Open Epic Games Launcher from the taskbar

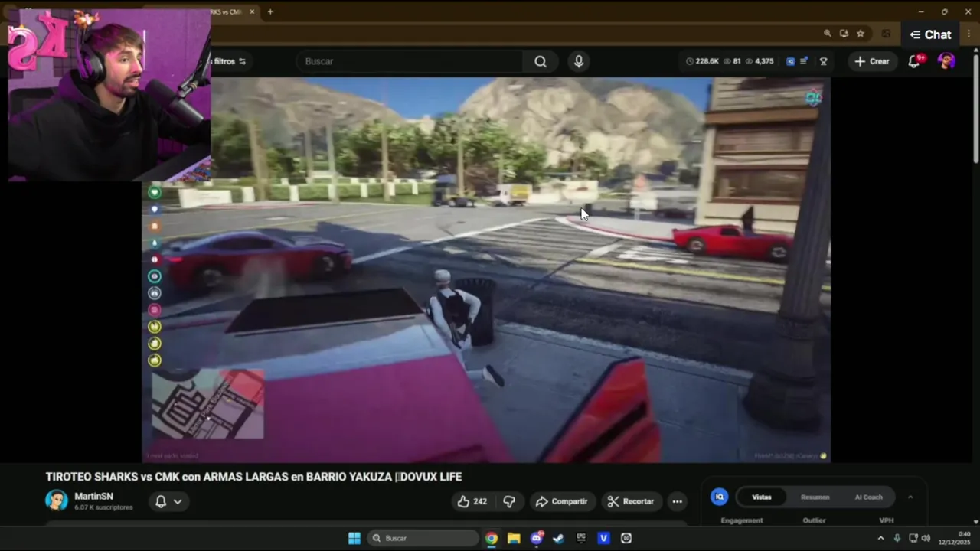pyautogui.click(x=581, y=538)
